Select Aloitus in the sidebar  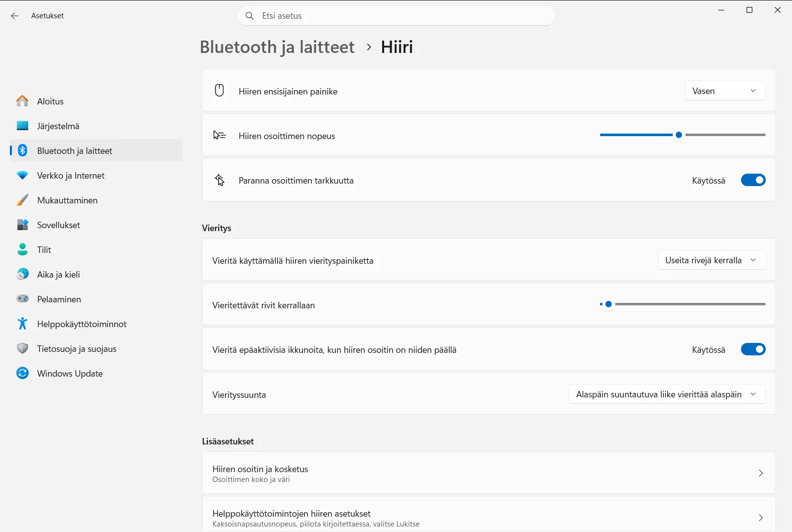click(96, 101)
